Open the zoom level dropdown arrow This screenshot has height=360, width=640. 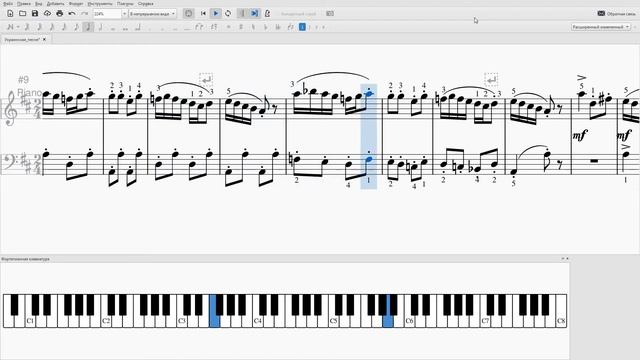coord(124,13)
